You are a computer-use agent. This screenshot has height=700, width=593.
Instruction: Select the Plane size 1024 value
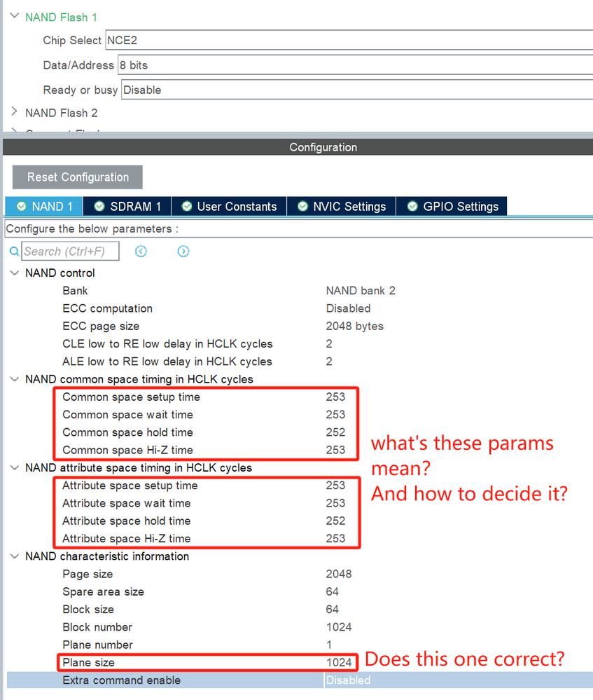[x=339, y=662]
